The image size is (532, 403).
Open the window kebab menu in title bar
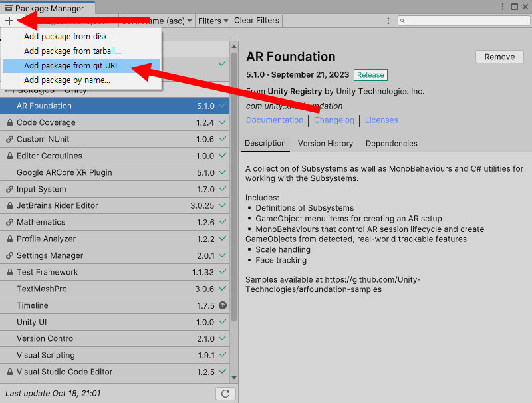503,7
